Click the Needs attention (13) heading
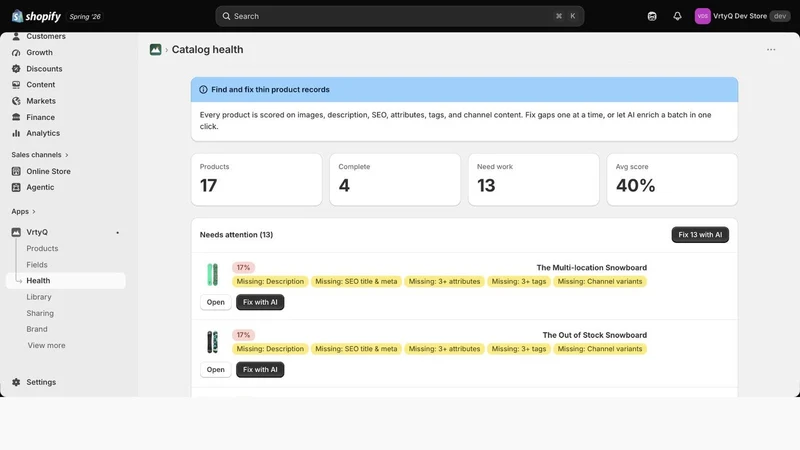800x450 pixels. click(236, 235)
